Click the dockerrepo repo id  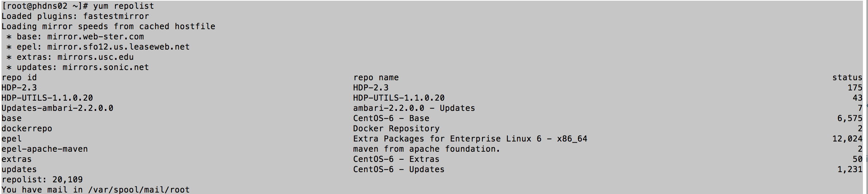[x=27, y=129]
